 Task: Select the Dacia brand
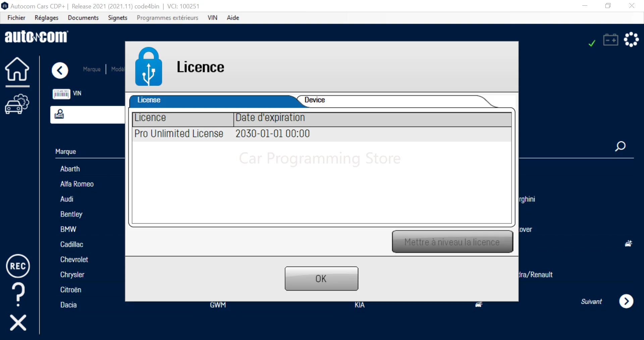click(68, 305)
